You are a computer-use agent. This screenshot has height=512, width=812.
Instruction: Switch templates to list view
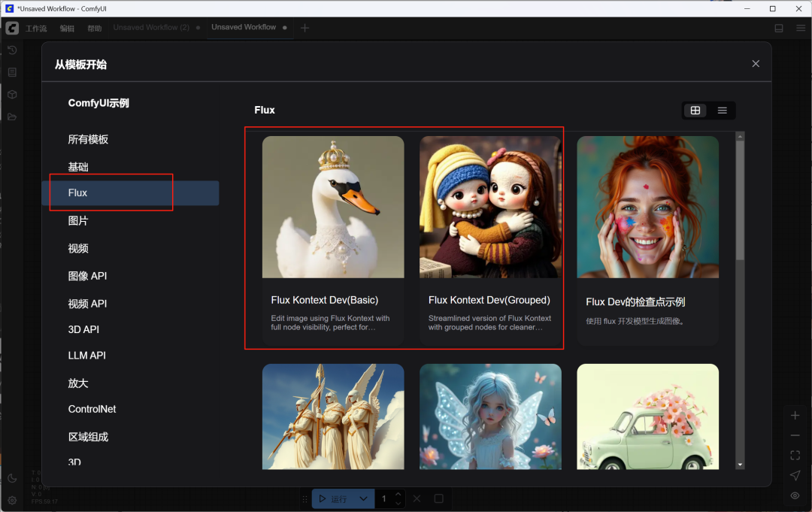[723, 111]
